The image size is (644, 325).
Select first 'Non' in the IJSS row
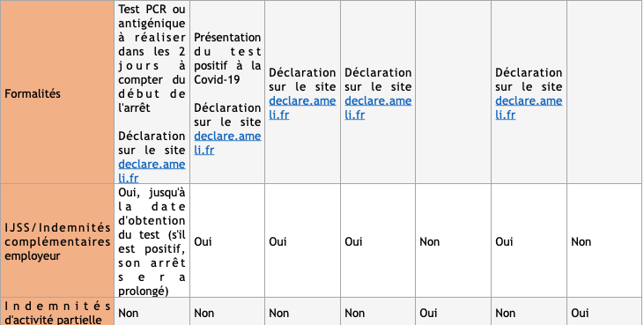(x=430, y=241)
